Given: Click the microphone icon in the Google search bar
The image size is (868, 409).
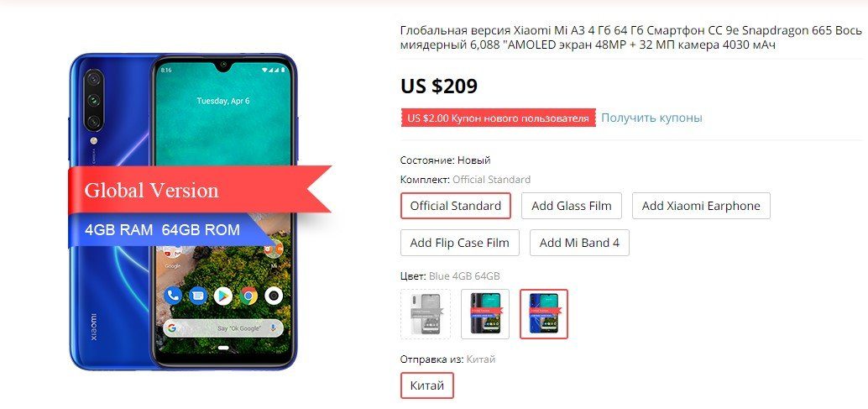Looking at the screenshot, I should pos(273,328).
